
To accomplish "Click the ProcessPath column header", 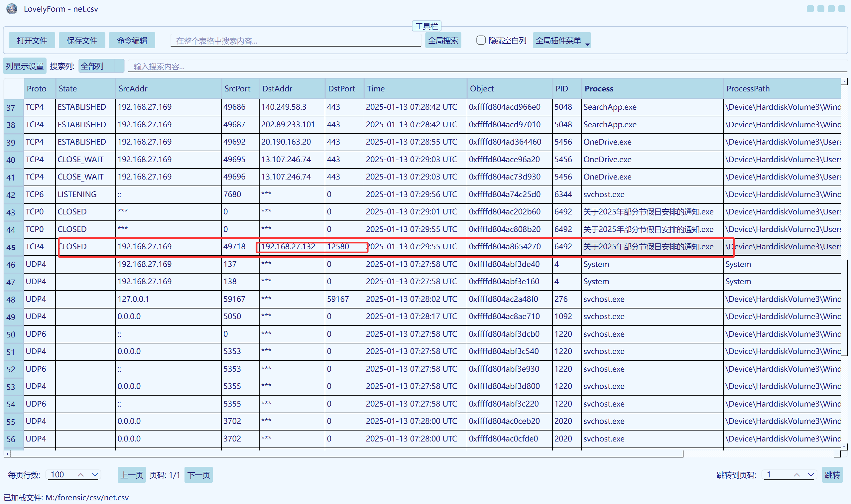I will pyautogui.click(x=782, y=89).
